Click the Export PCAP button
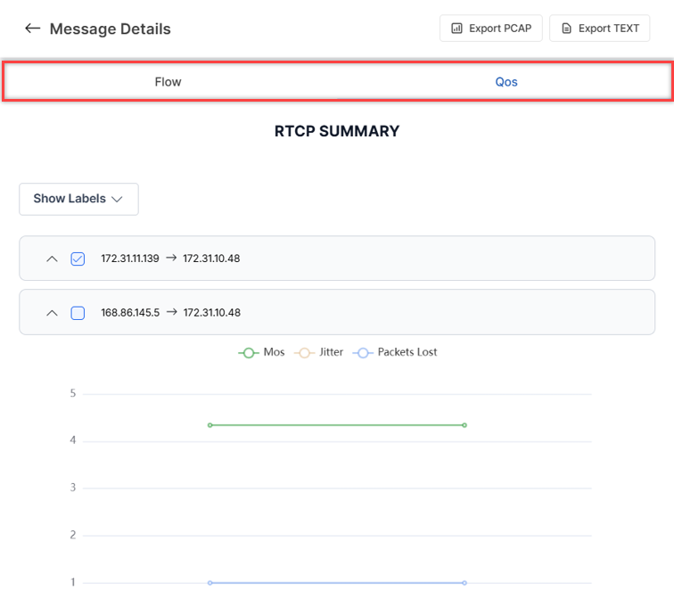 [490, 29]
